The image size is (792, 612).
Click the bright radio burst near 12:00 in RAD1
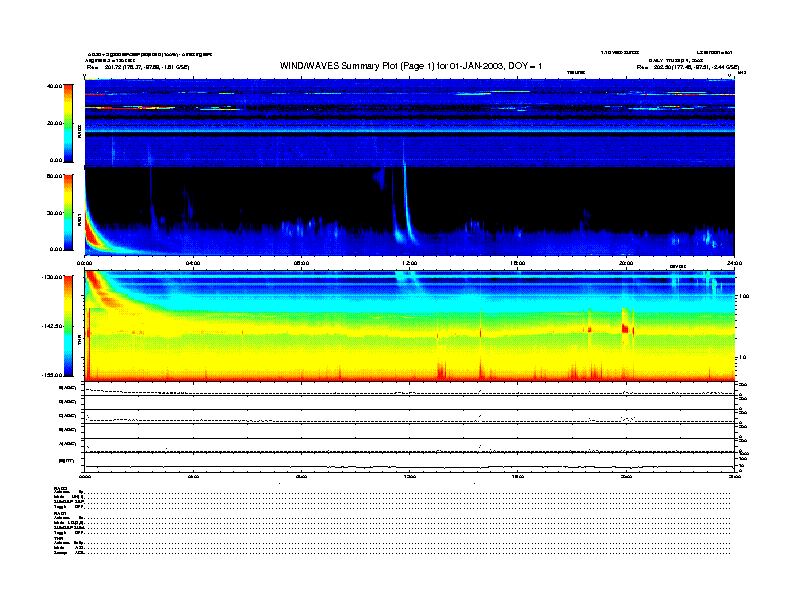407,207
